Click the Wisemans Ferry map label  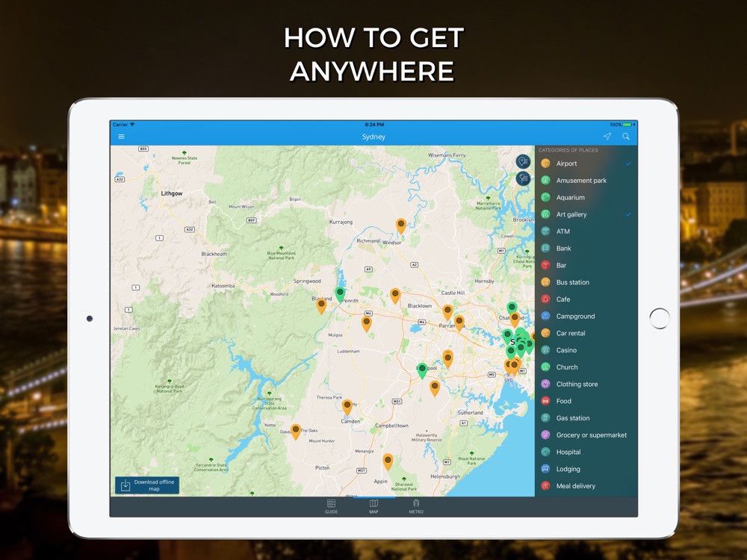click(447, 155)
